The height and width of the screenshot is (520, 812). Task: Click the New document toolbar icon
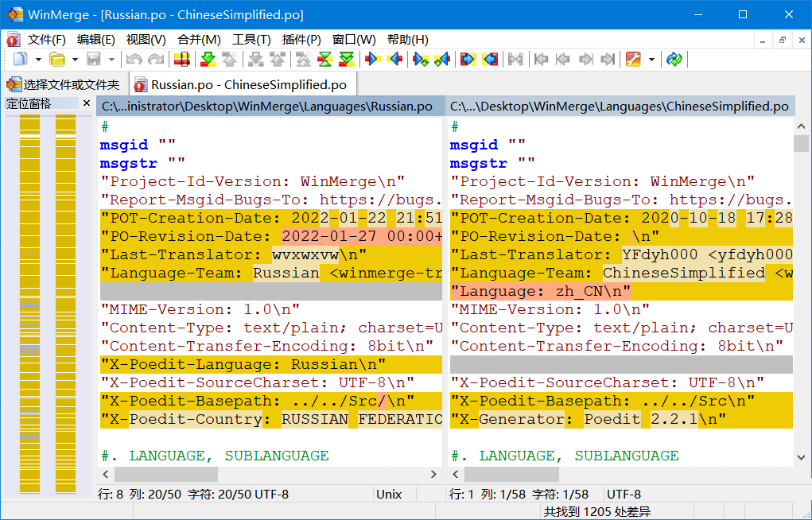pos(20,60)
